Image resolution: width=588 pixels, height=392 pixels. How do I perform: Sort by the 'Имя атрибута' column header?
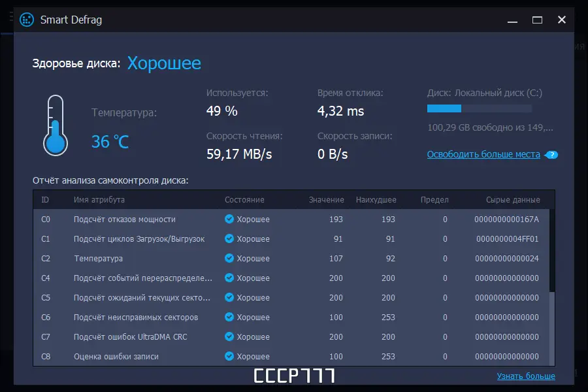99,200
